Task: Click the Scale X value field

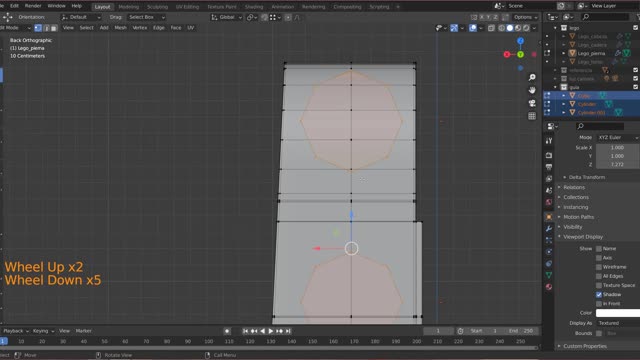Action: click(618, 147)
